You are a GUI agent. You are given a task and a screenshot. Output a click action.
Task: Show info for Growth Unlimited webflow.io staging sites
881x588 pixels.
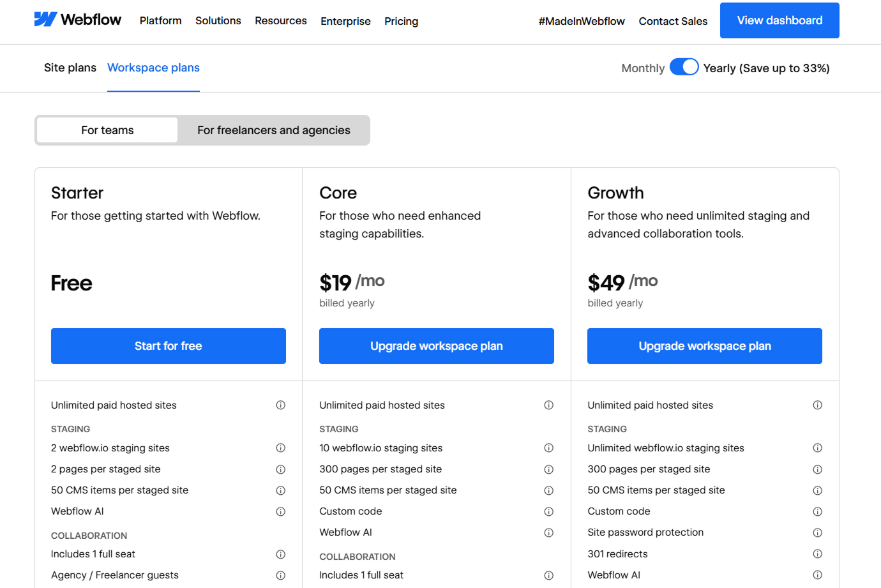(817, 448)
